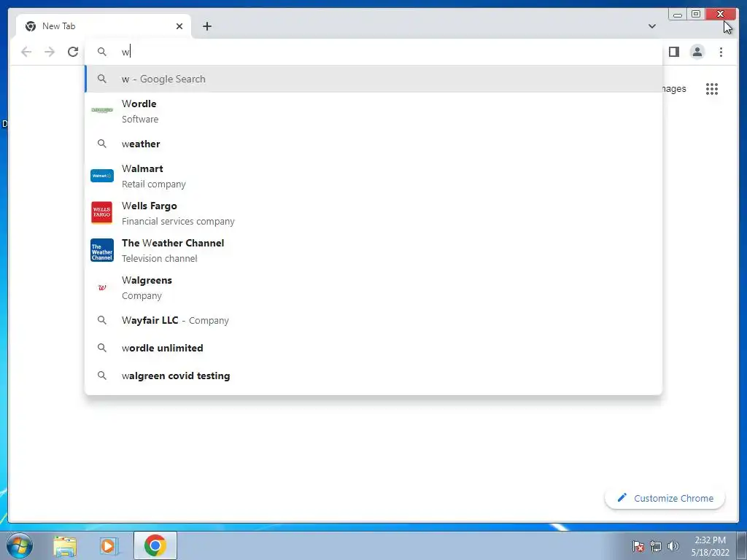Minimize the Chrome window
Viewport: 747px width, 560px height.
[678, 15]
